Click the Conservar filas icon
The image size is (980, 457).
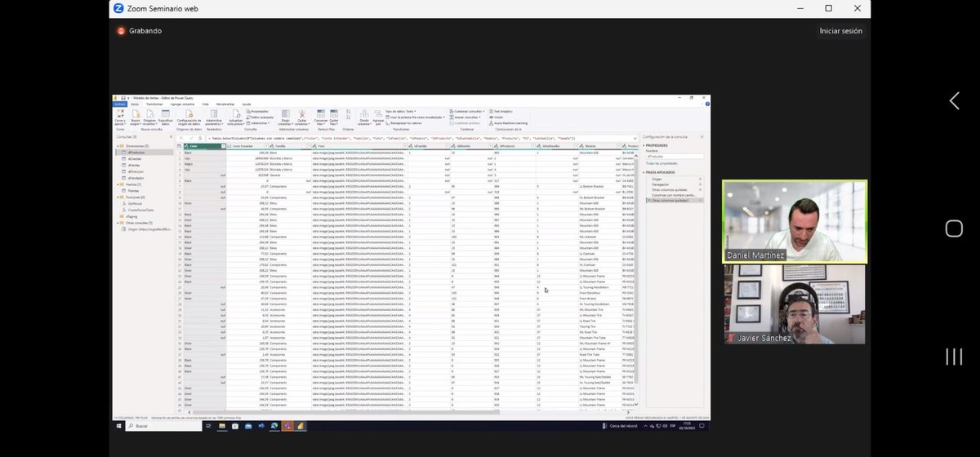(321, 114)
